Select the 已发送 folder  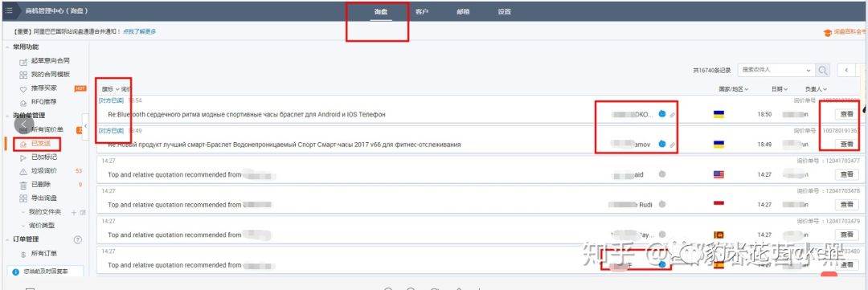pos(40,143)
